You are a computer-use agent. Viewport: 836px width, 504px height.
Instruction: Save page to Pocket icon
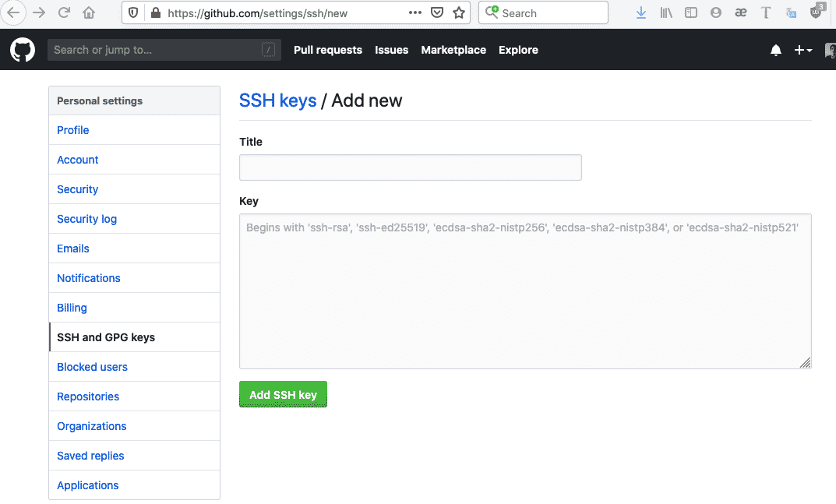(x=436, y=12)
